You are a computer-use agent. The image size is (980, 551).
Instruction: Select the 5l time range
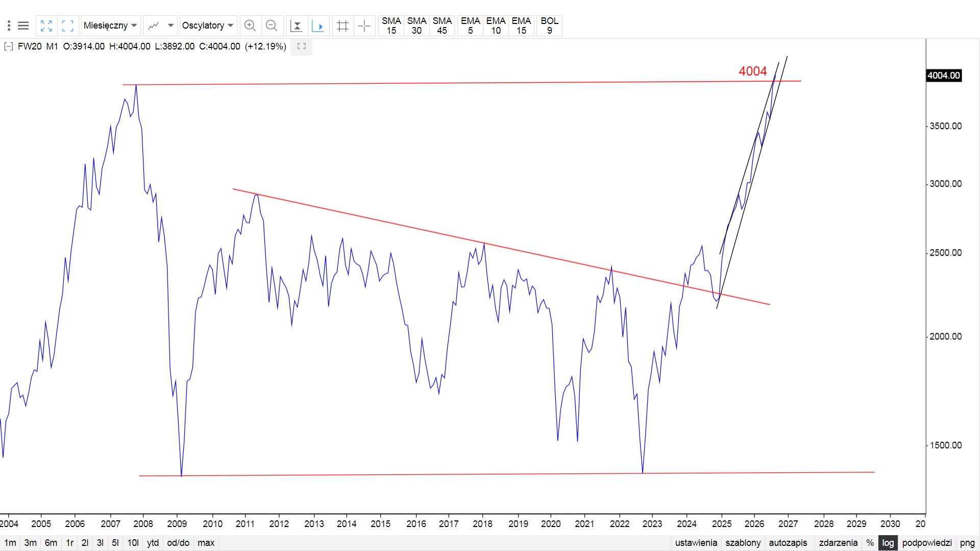pos(115,543)
